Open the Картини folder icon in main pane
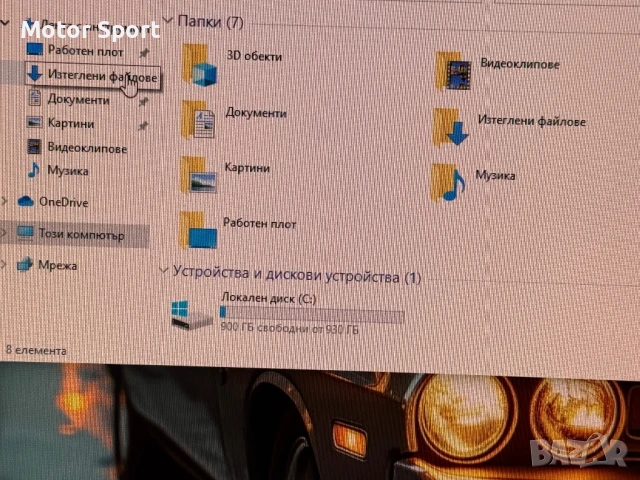 pos(198,175)
